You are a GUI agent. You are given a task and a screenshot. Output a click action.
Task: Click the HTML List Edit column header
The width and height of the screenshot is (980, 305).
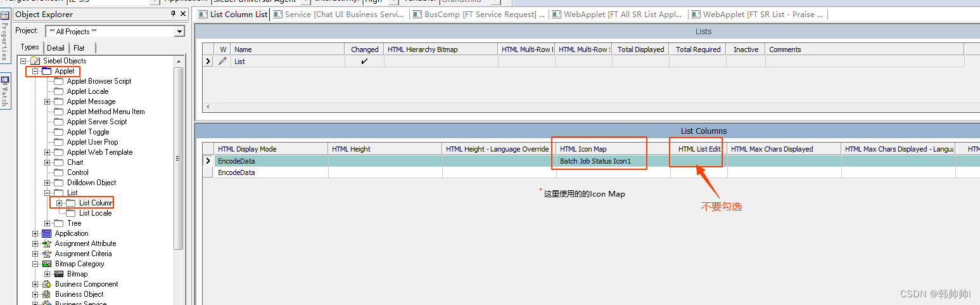point(699,149)
